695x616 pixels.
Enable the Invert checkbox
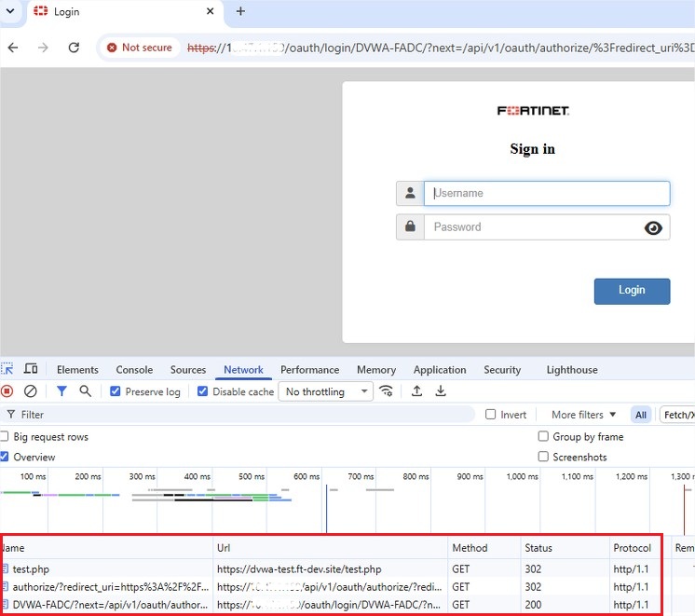490,414
